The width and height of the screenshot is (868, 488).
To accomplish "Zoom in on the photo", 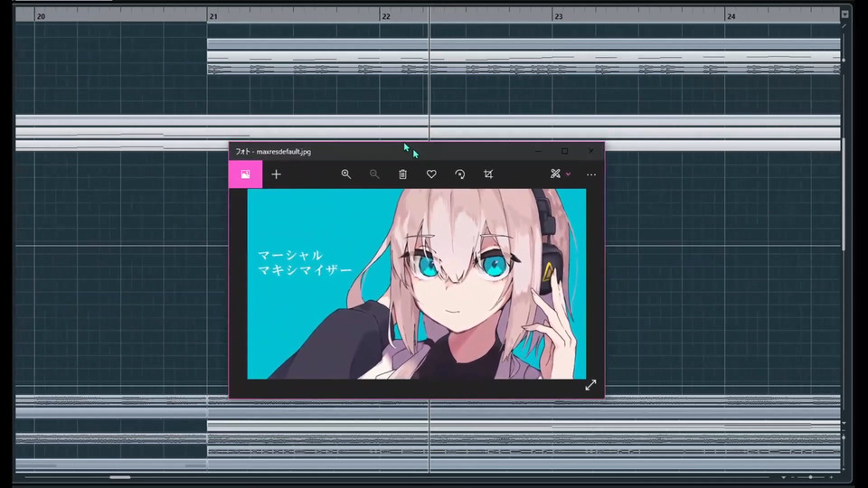I will click(x=346, y=174).
